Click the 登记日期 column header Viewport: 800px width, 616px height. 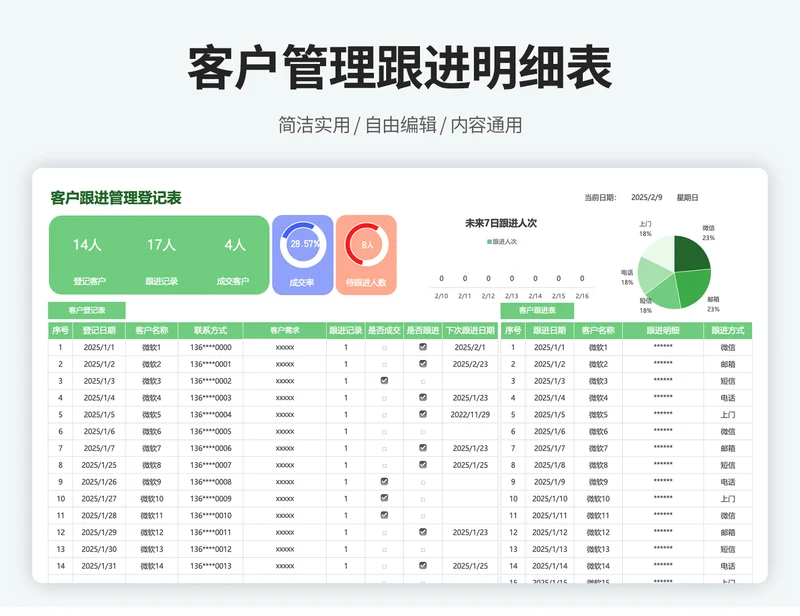[x=99, y=330]
